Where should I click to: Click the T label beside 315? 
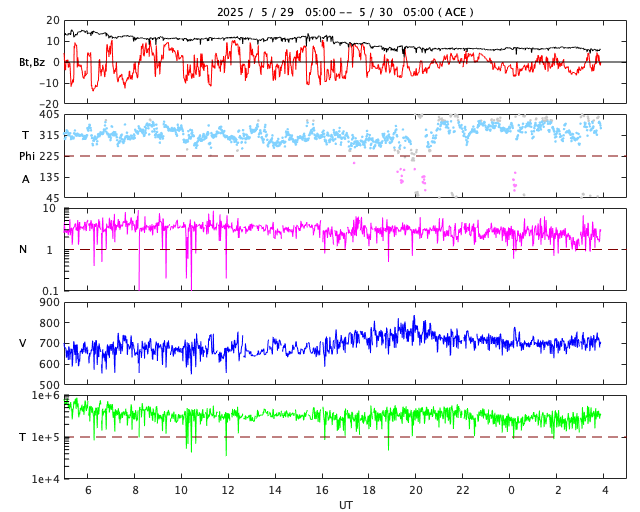click(x=25, y=135)
